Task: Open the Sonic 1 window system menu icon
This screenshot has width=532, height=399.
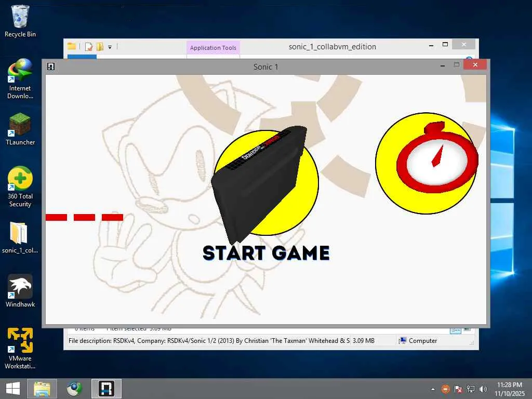Action: (51, 66)
